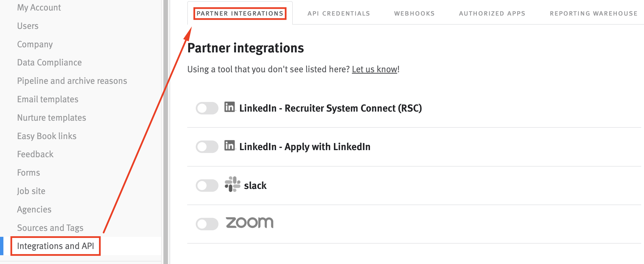Open the Webhooks tab
Image resolution: width=644 pixels, height=264 pixels.
point(414,13)
